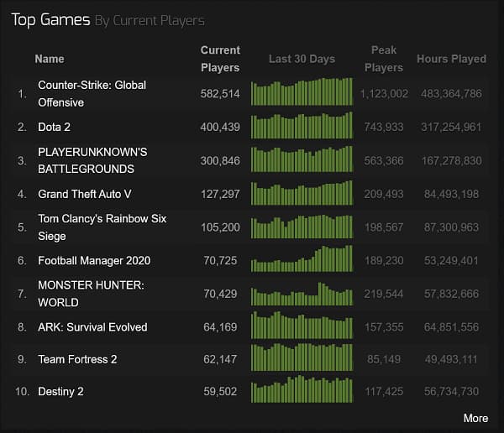Image resolution: width=504 pixels, height=433 pixels.
Task: Sort by Peak Players column header
Action: pos(384,59)
